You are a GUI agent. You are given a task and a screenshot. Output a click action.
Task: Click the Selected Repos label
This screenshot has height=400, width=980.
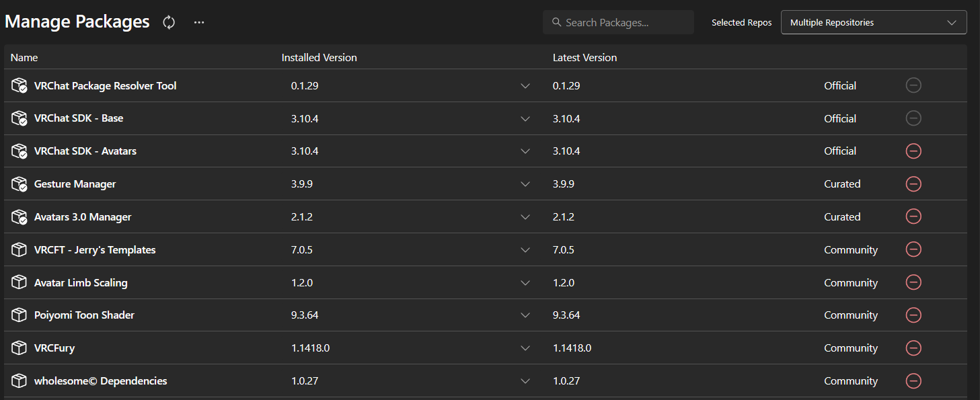click(742, 23)
